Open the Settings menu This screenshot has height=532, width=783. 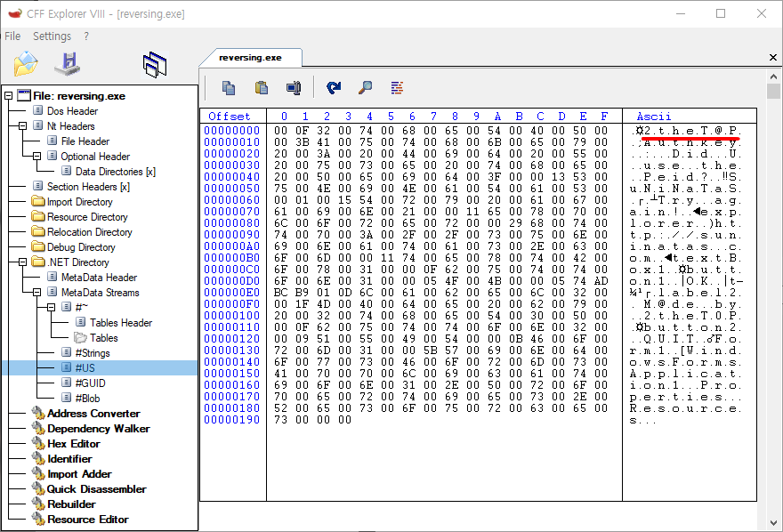click(x=52, y=36)
